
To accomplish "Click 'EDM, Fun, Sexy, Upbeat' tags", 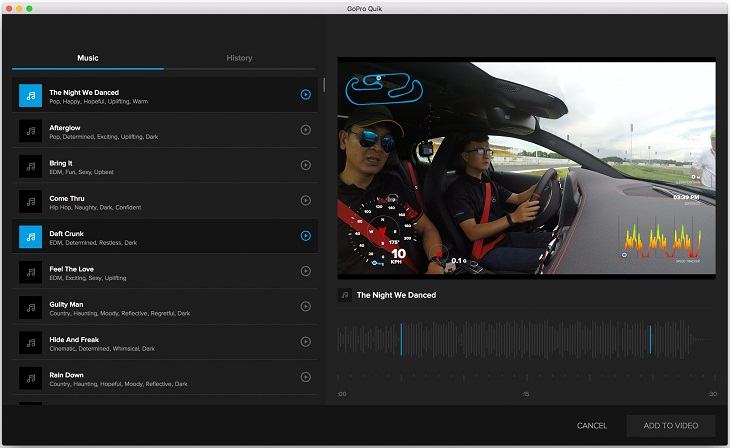I will click(x=81, y=172).
